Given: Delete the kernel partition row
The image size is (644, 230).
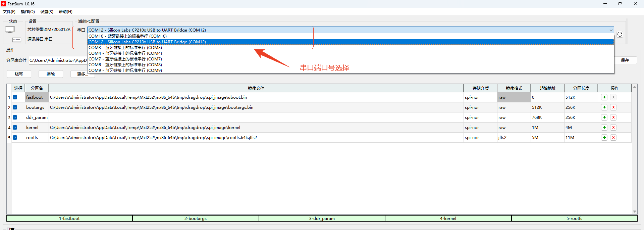Looking at the screenshot, I should click(x=613, y=128).
